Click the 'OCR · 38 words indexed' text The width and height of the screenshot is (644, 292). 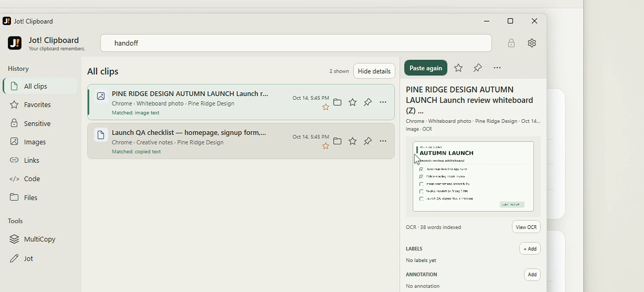click(x=433, y=227)
